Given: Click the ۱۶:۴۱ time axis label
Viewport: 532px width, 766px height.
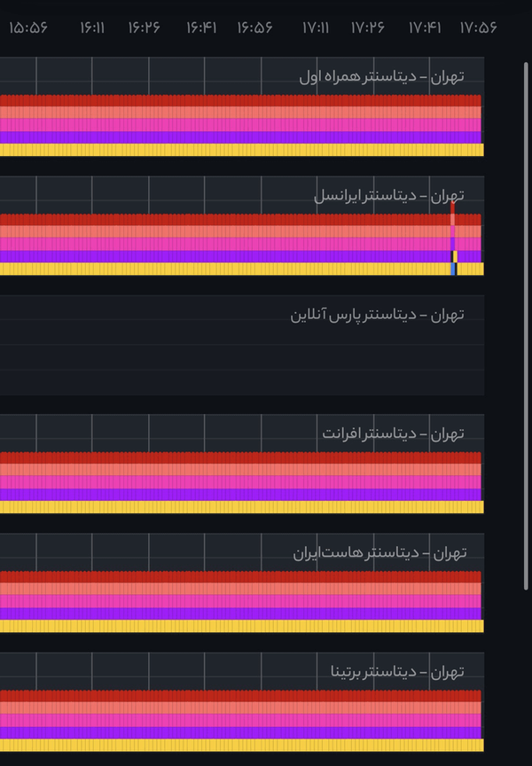Looking at the screenshot, I should click(x=201, y=27).
